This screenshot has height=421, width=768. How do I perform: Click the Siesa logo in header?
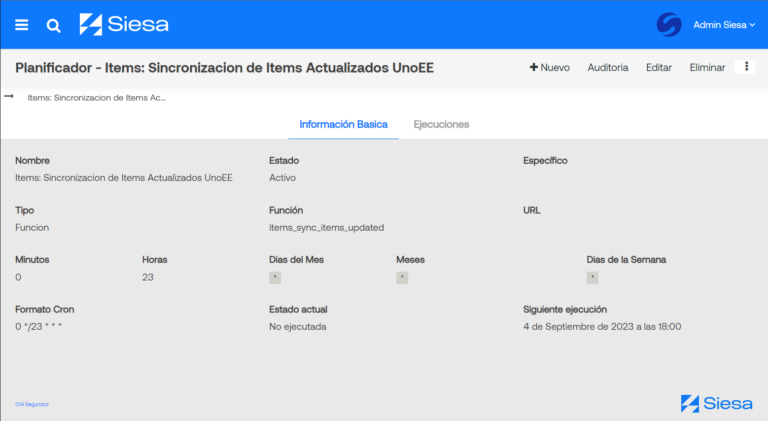pyautogui.click(x=124, y=24)
